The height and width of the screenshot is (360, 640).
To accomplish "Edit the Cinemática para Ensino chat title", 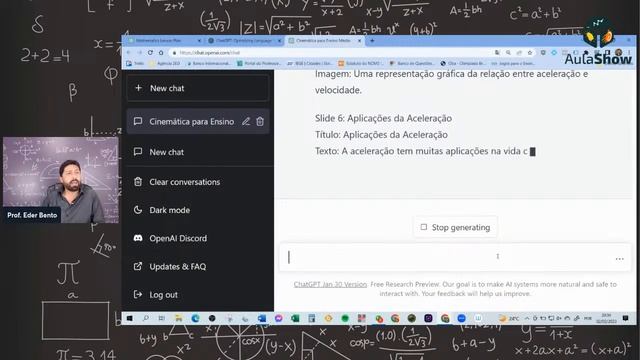I will tap(246, 122).
